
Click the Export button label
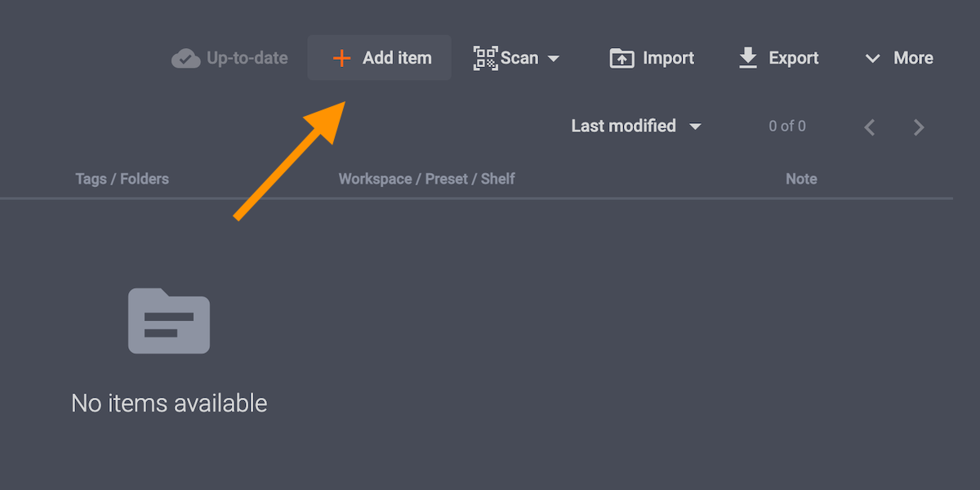click(793, 58)
